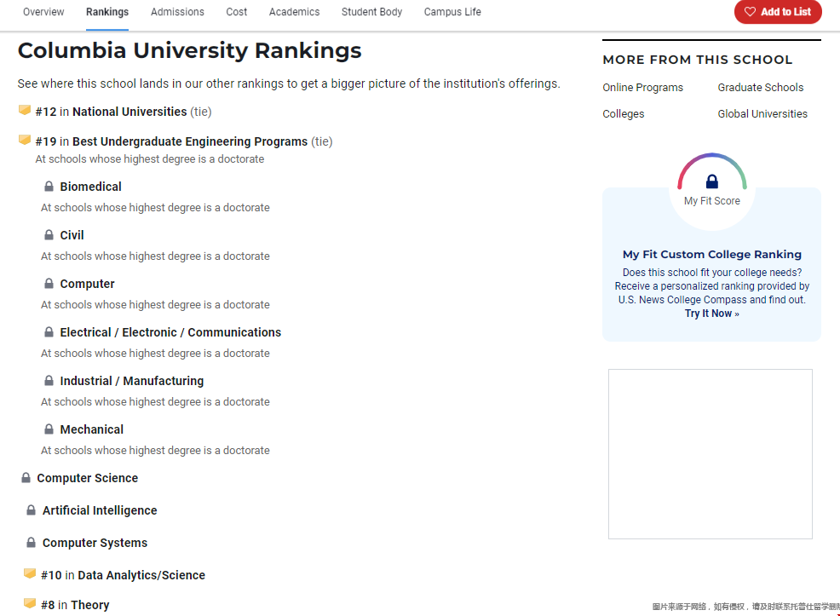Click the lock icon beside Computer Science
Screen dimensions: 840x616
[26, 478]
